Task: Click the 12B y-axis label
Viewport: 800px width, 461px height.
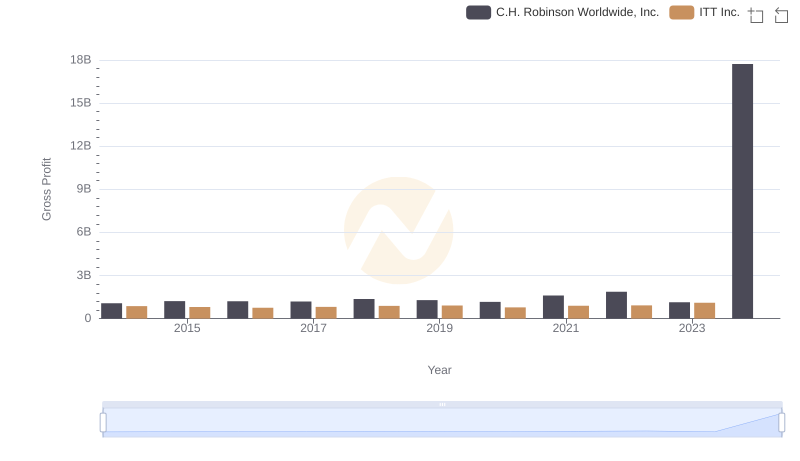Action: point(81,146)
